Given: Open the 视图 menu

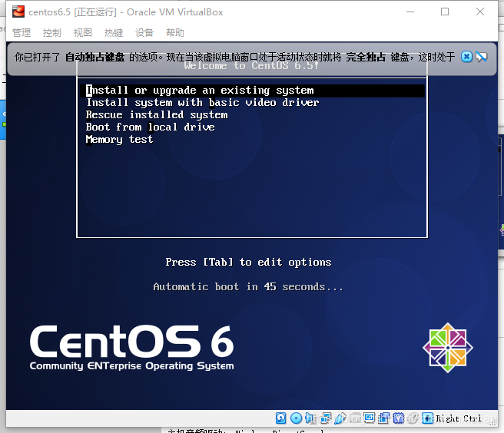Looking at the screenshot, I should pyautogui.click(x=83, y=32).
